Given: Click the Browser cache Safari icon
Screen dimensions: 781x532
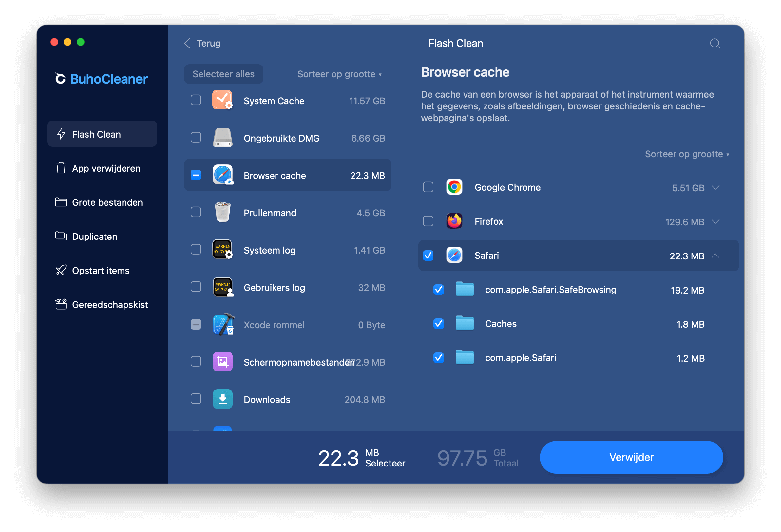Looking at the screenshot, I should pyautogui.click(x=222, y=175).
